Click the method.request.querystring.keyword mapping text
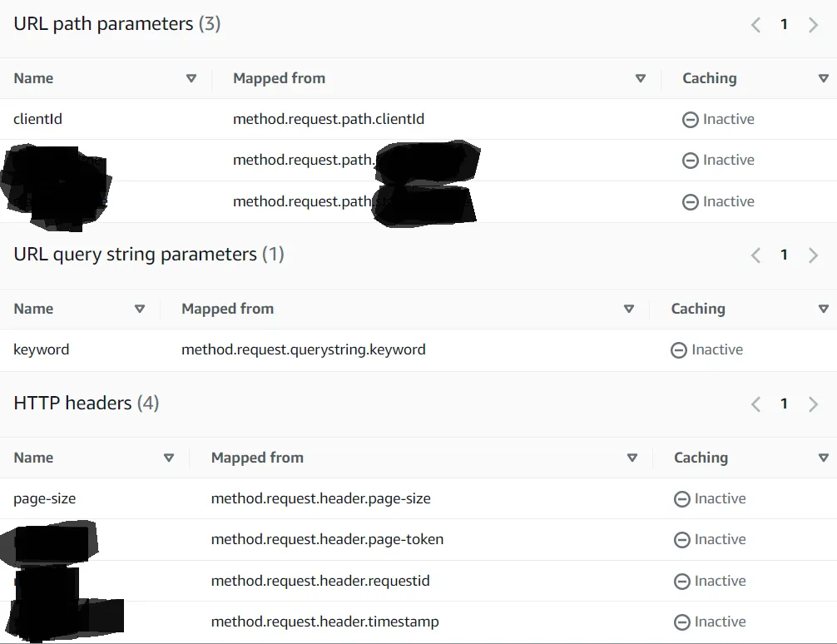This screenshot has width=837, height=644. (304, 350)
